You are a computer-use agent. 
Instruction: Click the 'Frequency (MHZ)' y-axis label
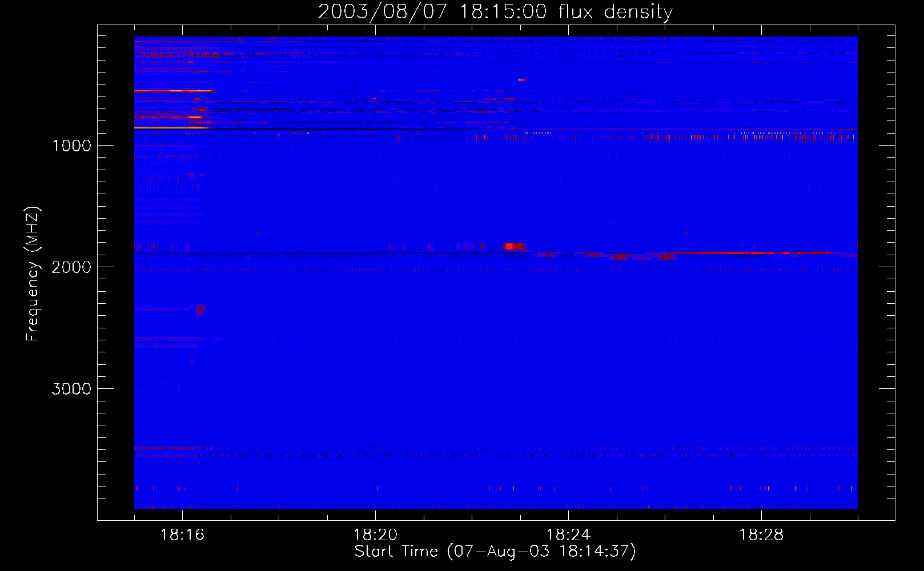point(33,274)
